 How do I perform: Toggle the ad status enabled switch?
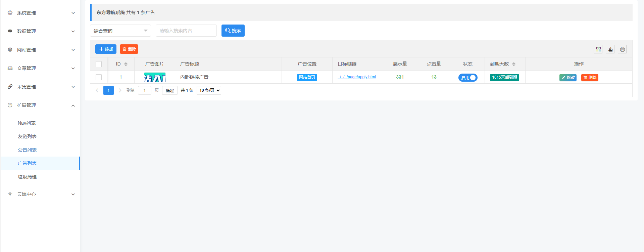click(x=468, y=78)
